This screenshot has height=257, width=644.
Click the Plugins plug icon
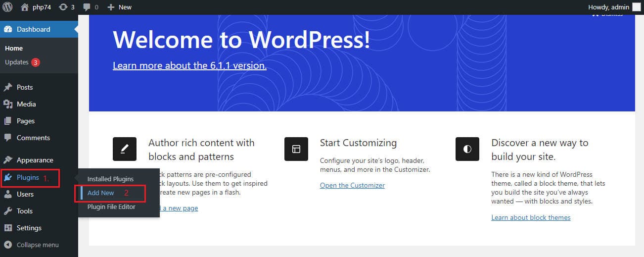click(x=8, y=177)
